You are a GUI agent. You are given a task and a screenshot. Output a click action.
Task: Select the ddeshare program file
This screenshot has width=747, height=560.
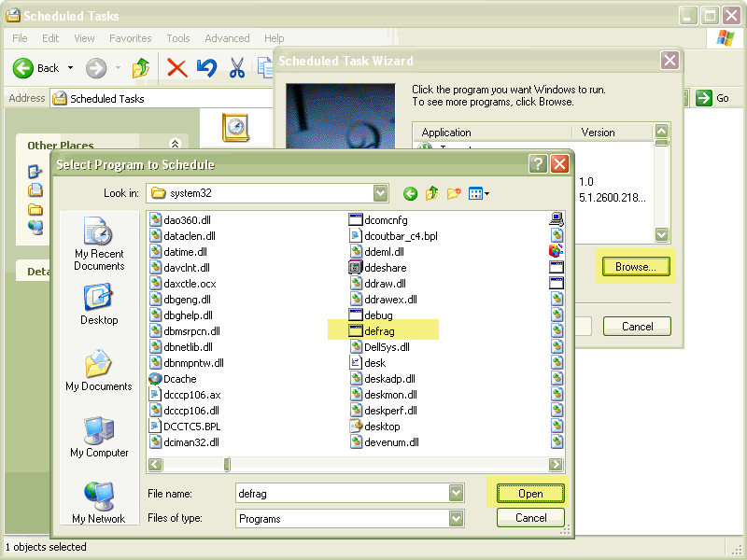click(378, 268)
